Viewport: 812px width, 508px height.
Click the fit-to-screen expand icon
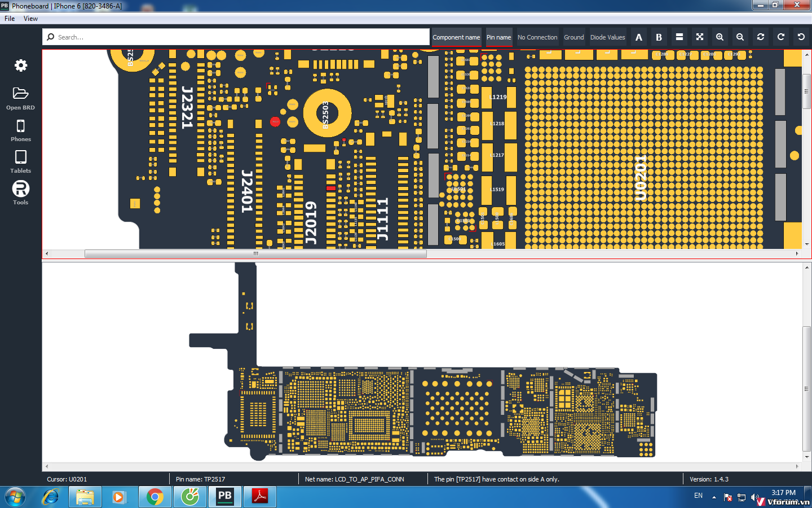[700, 37]
